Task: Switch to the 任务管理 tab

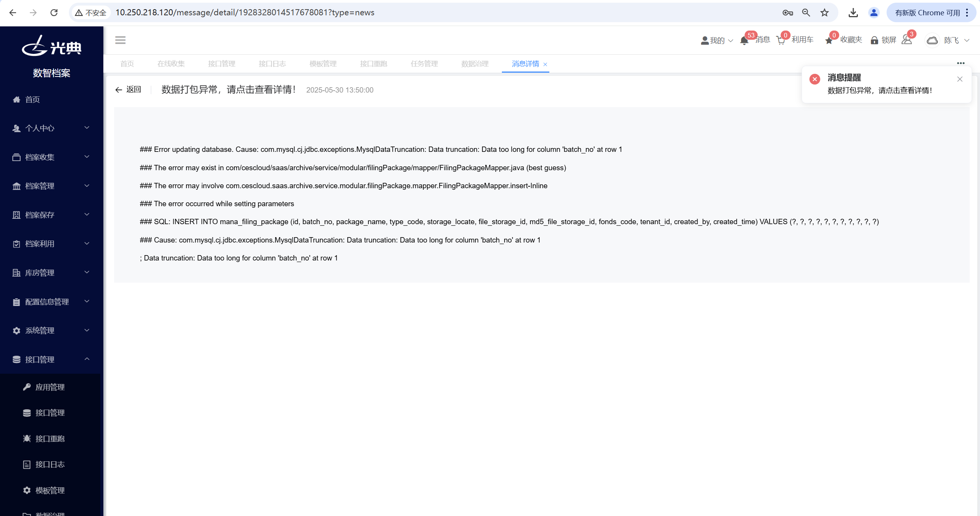Action: [x=424, y=64]
